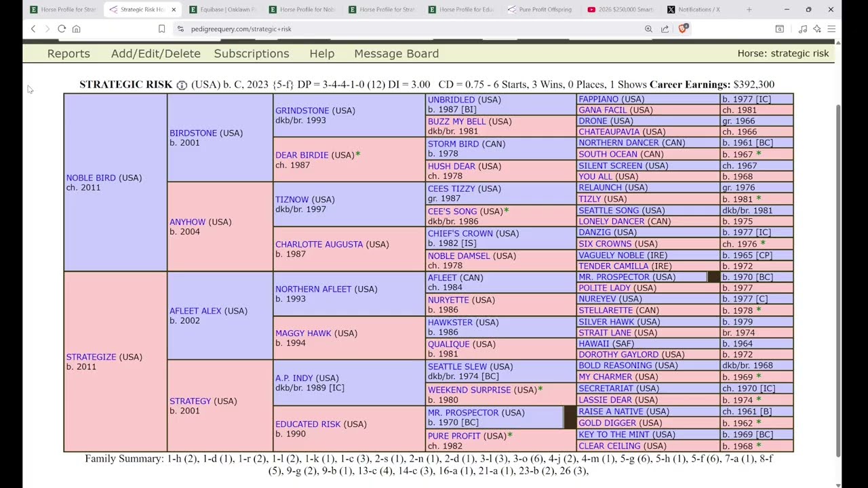Open the STRATEGIZE dam link
This screenshot has width=868, height=488.
tap(92, 357)
